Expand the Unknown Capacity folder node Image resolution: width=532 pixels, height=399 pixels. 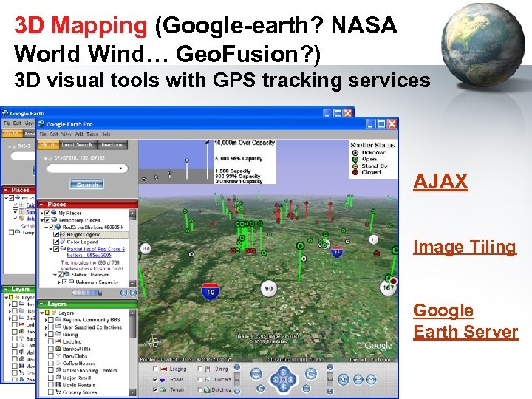(59, 282)
